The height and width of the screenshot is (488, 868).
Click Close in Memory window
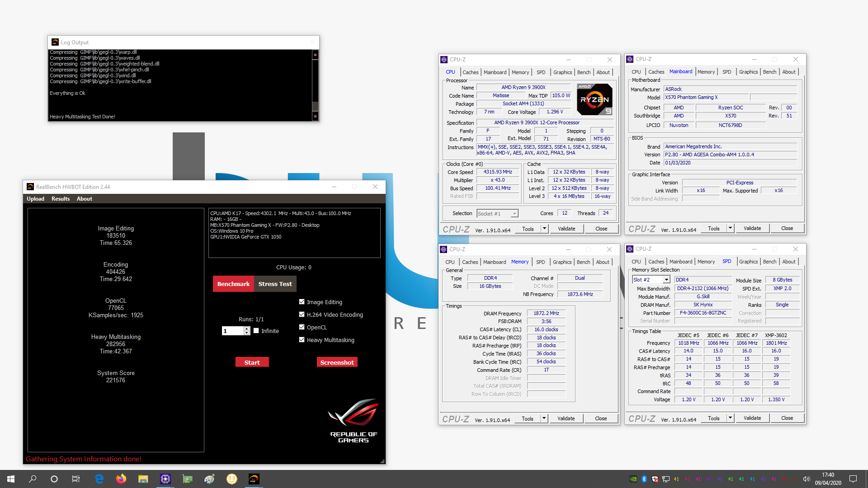(x=601, y=418)
